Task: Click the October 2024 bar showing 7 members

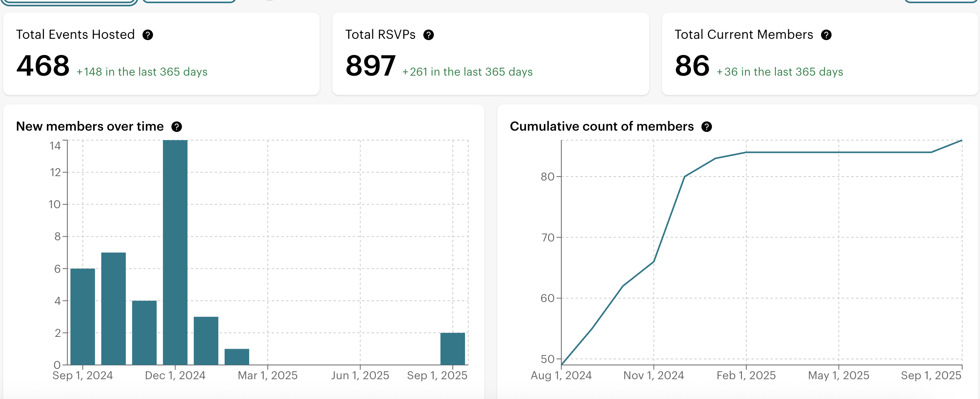Action: click(114, 308)
